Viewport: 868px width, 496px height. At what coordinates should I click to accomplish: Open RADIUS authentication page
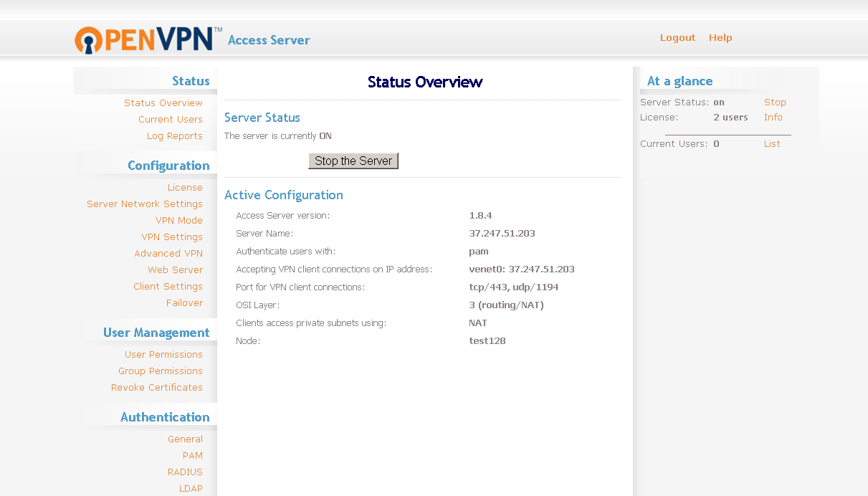click(x=185, y=472)
